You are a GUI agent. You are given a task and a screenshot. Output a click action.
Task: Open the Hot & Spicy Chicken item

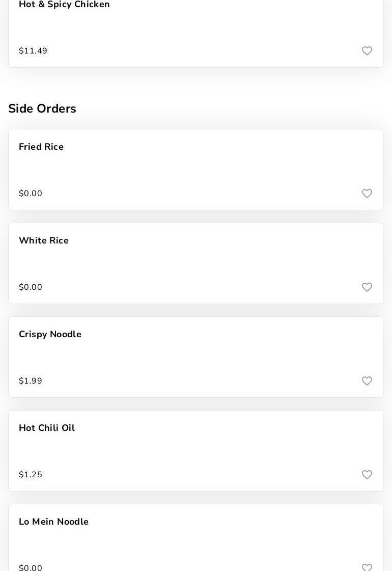point(64,5)
